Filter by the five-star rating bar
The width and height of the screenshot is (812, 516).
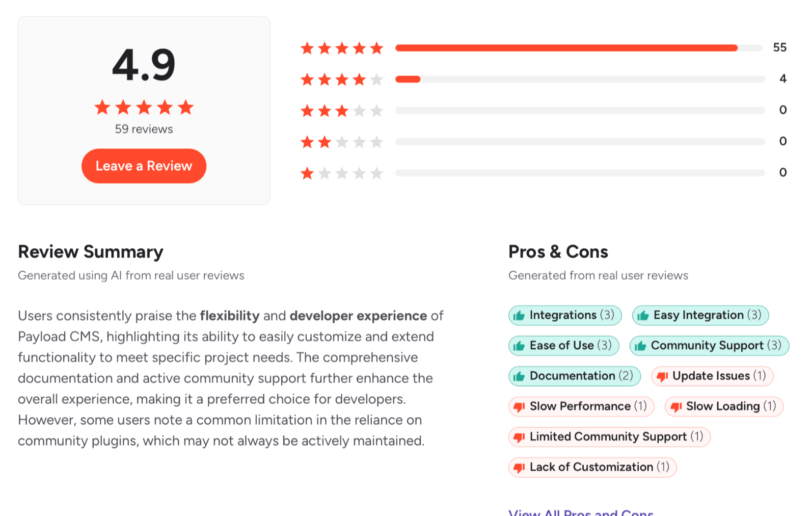580,48
